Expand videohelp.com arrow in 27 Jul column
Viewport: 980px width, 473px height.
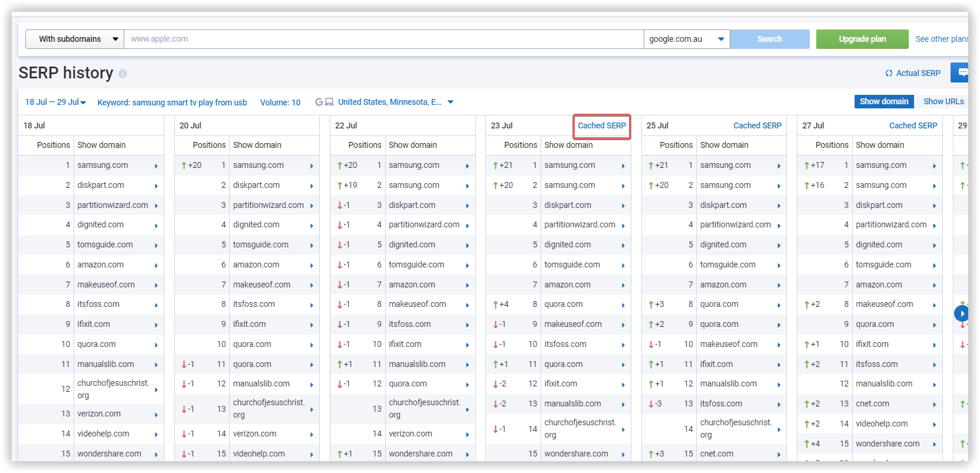[934, 425]
